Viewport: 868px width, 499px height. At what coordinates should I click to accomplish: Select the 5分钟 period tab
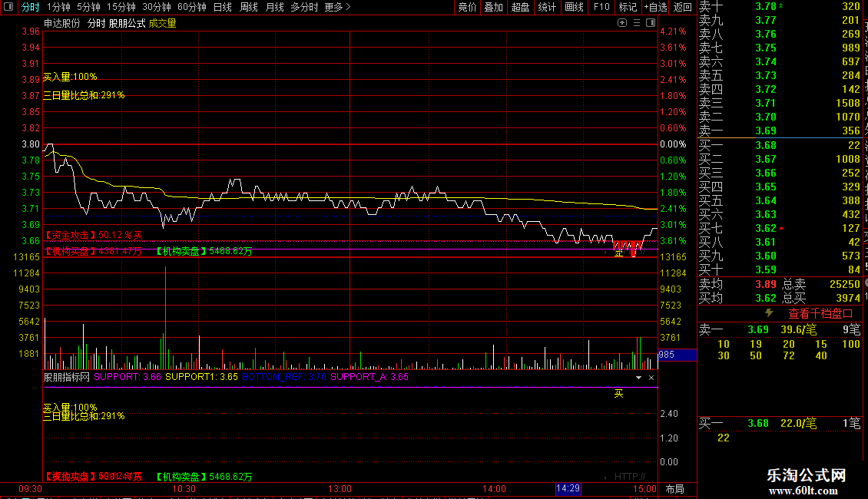(x=88, y=7)
